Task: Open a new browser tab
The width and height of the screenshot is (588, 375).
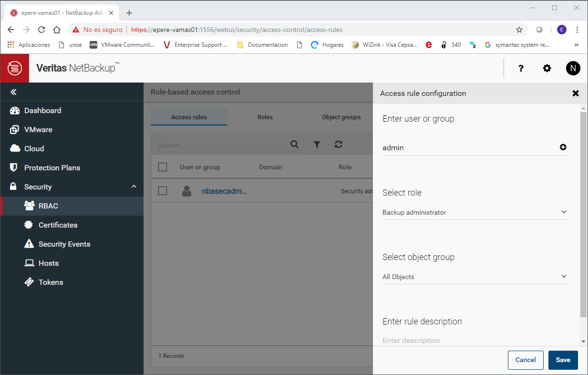Action: pos(129,13)
